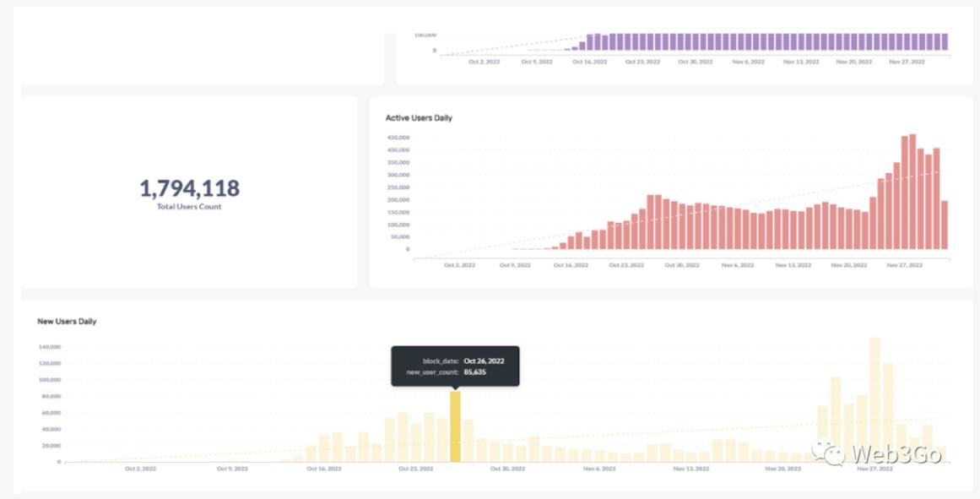Click Nov 27, 2022 label in New Users chart
The width and height of the screenshot is (980, 499).
click(874, 468)
